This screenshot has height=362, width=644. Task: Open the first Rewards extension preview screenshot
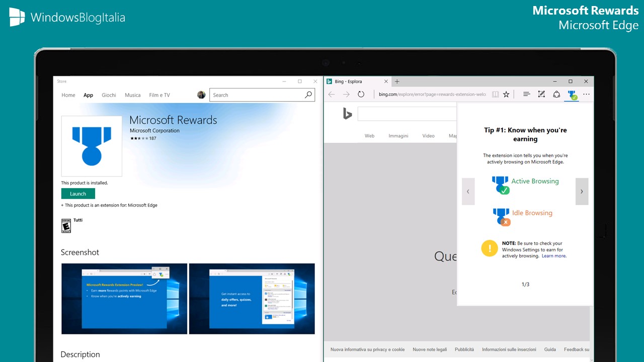click(x=124, y=299)
